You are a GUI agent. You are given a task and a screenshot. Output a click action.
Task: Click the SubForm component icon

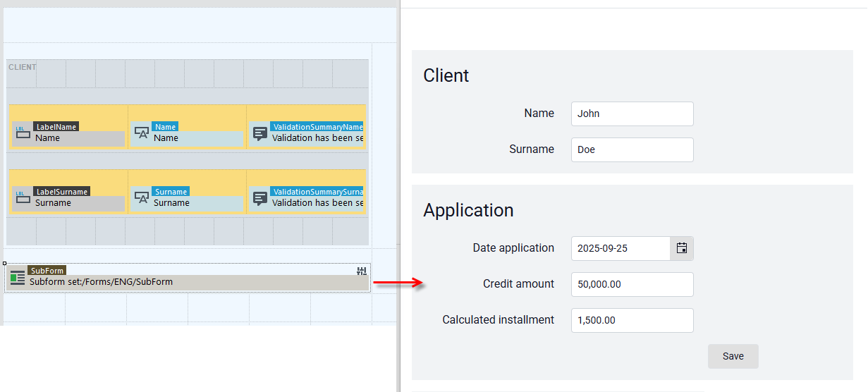[x=18, y=277]
